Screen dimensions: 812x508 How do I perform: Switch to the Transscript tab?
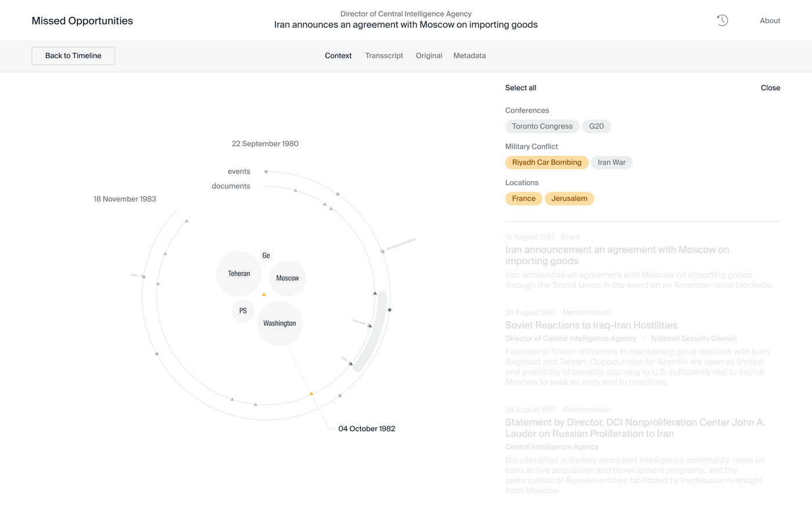[384, 56]
